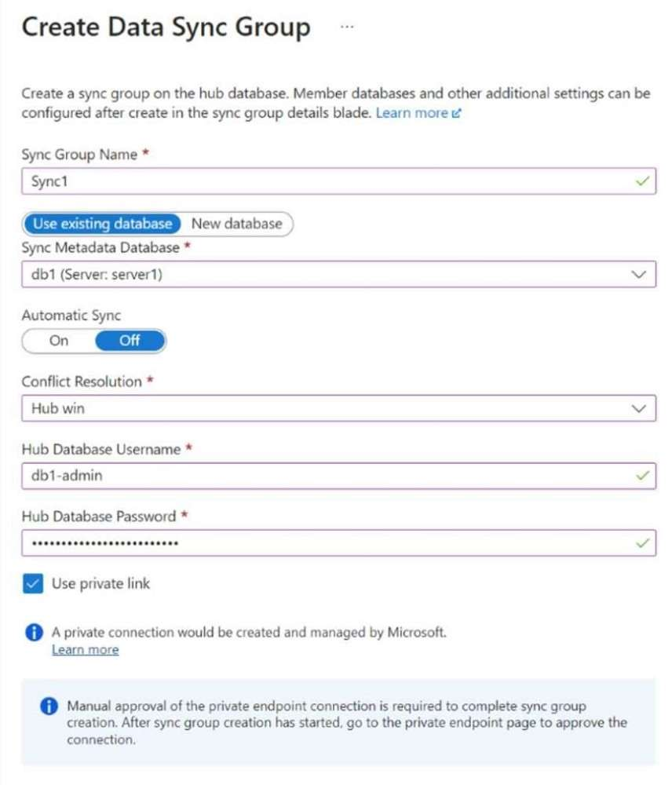Click the Use private link label
Image resolution: width=672 pixels, height=785 pixels.
pyautogui.click(x=100, y=583)
